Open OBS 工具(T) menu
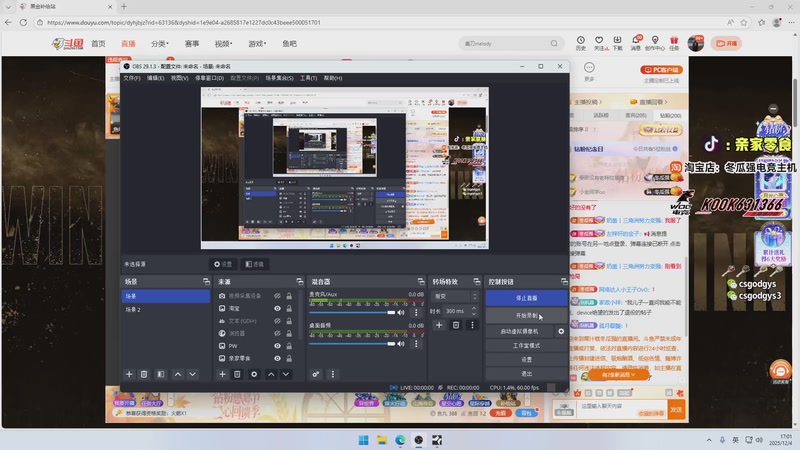This screenshot has height=450, width=800. (x=308, y=78)
